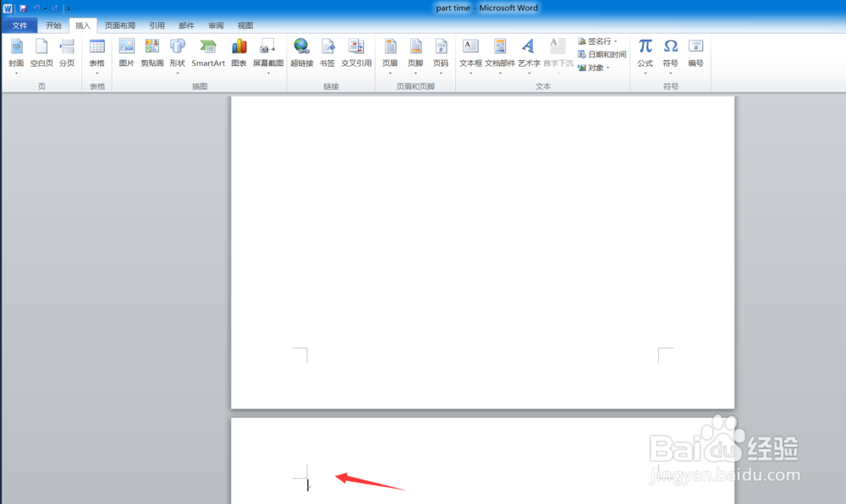Insert a SmartArt graphic
Image resolution: width=846 pixels, height=504 pixels.
click(208, 53)
